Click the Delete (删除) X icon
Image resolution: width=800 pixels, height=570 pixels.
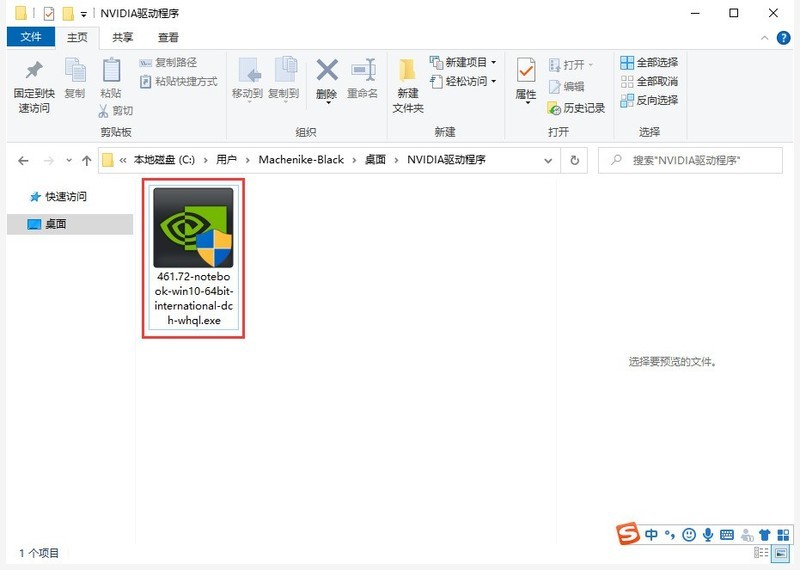(x=327, y=70)
